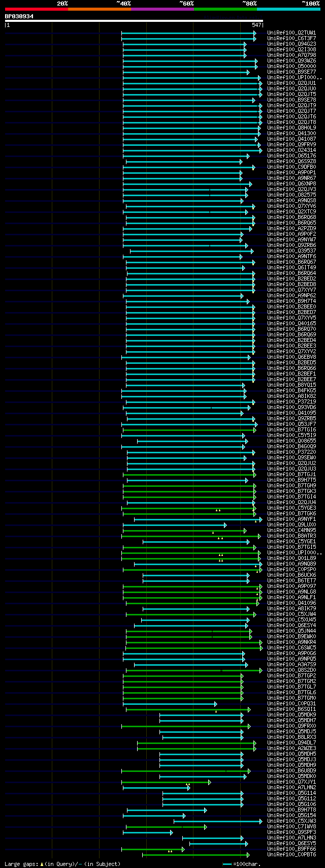Open hit UniRef100_B9H7T4
This screenshot has width=325, height=868.
[x=291, y=301]
